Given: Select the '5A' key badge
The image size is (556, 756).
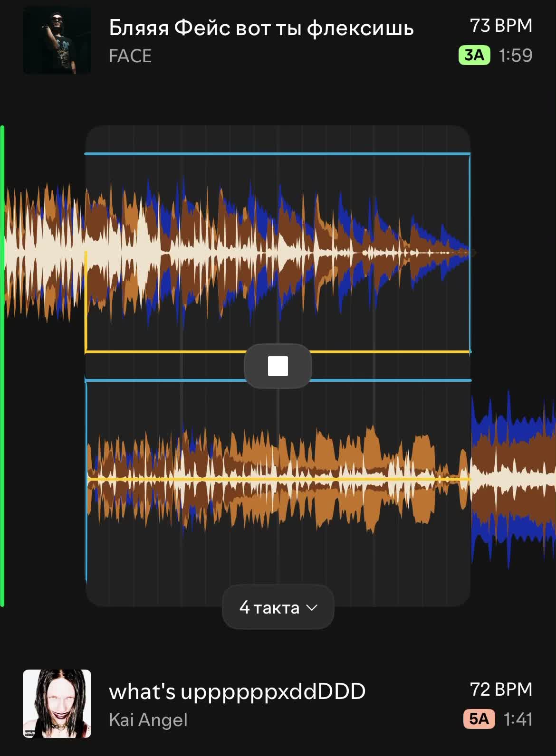Looking at the screenshot, I should tap(479, 719).
